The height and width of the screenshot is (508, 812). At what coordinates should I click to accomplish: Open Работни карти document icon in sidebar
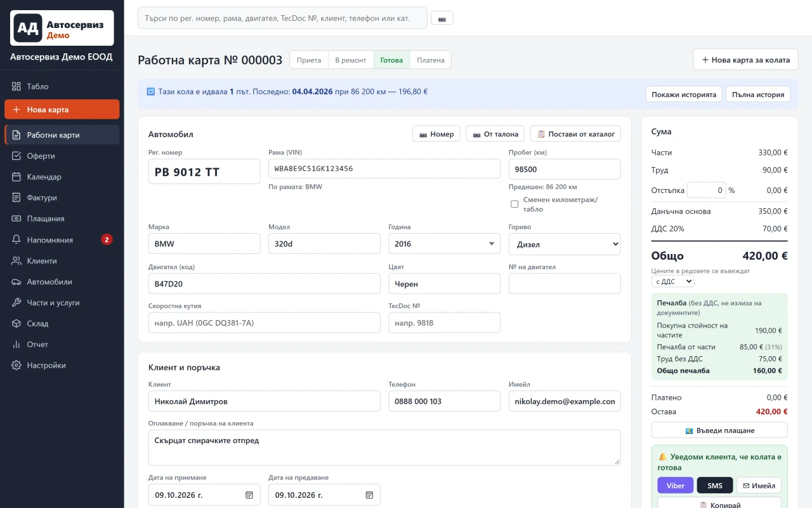click(x=16, y=135)
